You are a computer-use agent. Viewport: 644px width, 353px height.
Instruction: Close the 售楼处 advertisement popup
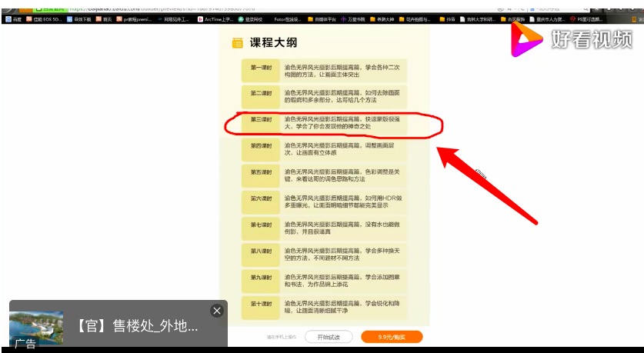(x=217, y=311)
